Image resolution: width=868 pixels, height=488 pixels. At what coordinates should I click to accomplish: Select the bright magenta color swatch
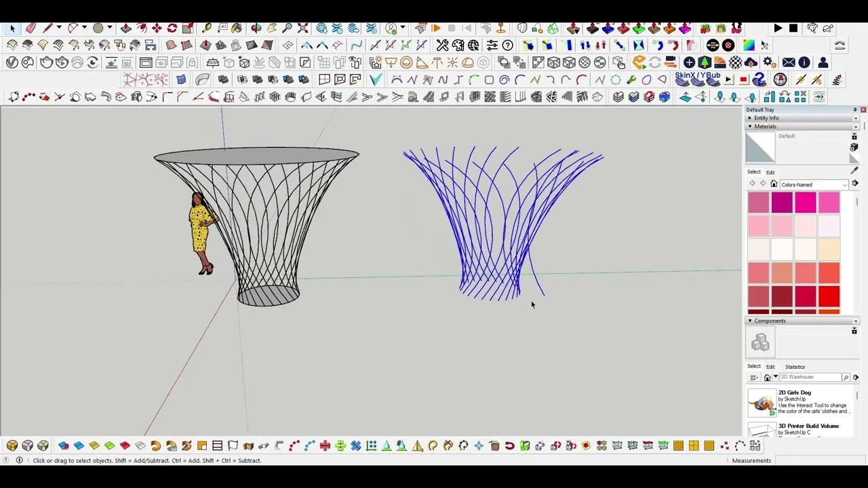pos(805,202)
